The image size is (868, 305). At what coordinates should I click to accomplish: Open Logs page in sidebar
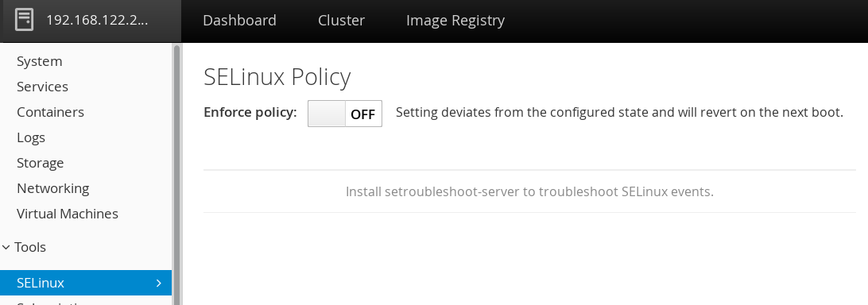pos(31,137)
